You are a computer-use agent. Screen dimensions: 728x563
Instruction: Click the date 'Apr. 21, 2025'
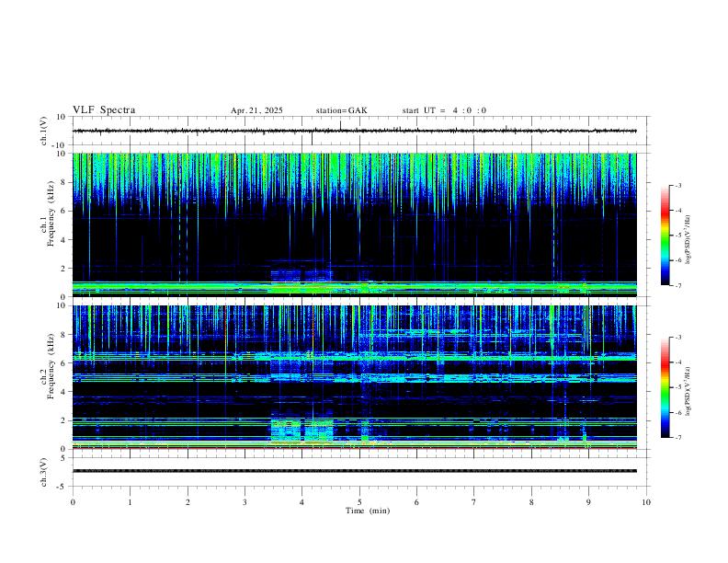point(256,110)
